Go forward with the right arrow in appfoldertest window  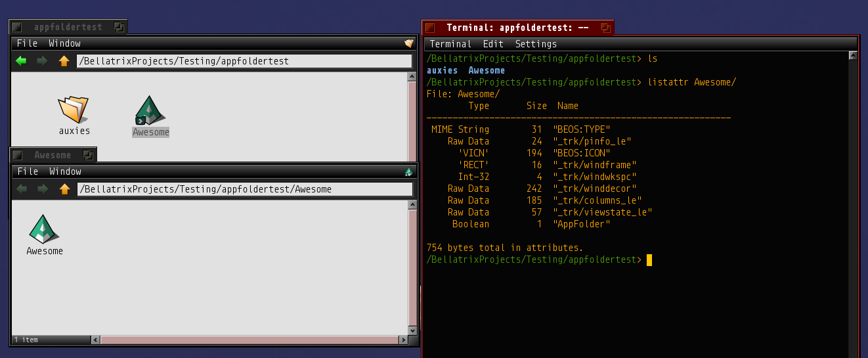pyautogui.click(x=42, y=61)
